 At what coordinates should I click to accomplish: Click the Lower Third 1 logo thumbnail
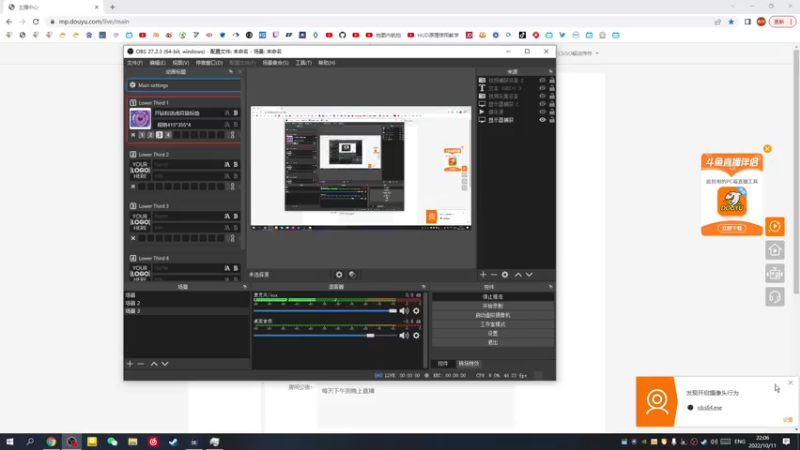point(140,118)
